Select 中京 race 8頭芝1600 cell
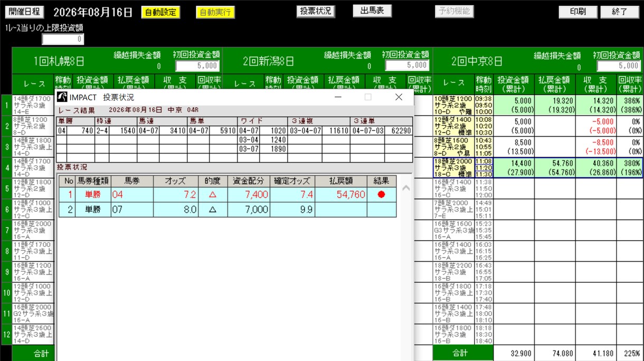The image size is (644, 361). [x=453, y=147]
